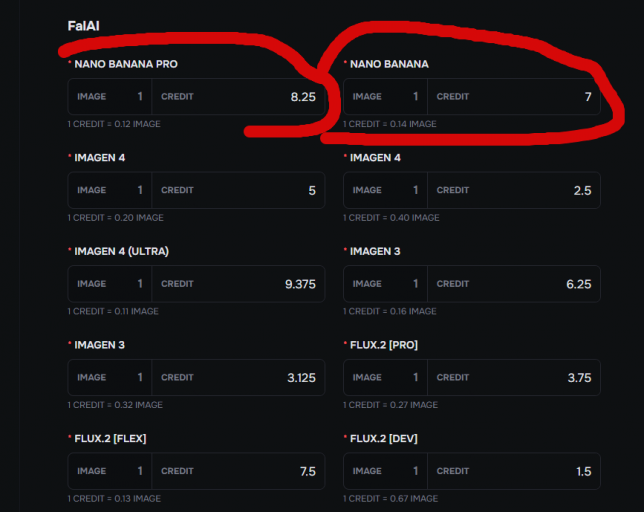Viewport: 644px width, 512px height.
Task: Edit the Nano Banana image count field
Action: pyautogui.click(x=385, y=96)
